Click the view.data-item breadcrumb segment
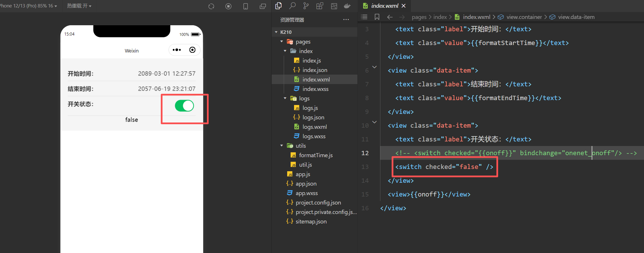This screenshot has width=644, height=253. point(576,17)
